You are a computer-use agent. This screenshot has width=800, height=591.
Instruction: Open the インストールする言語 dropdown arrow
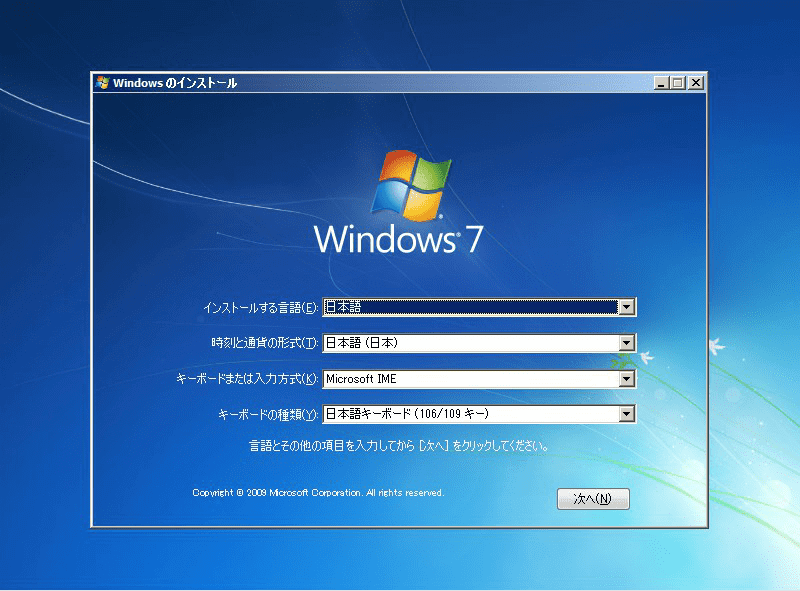coord(627,307)
